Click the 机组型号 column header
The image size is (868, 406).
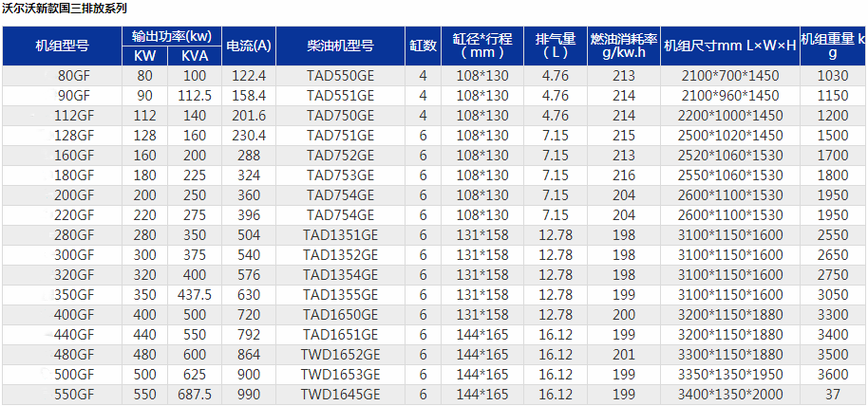[62, 46]
